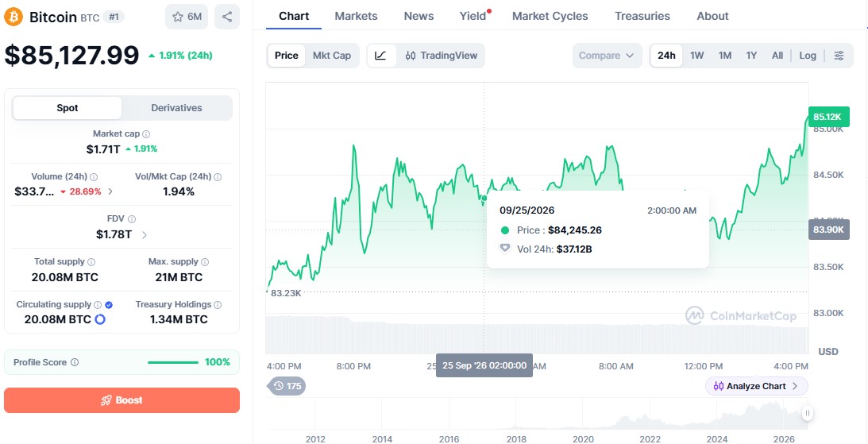Toggle chart to Price

286,56
